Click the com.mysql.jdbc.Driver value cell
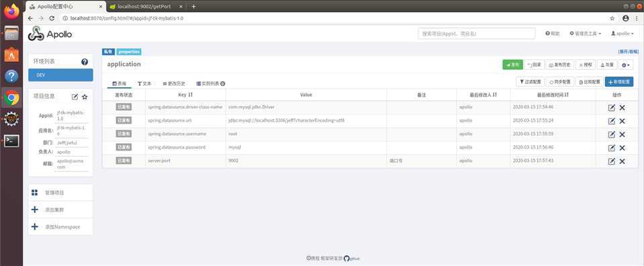 click(x=307, y=107)
